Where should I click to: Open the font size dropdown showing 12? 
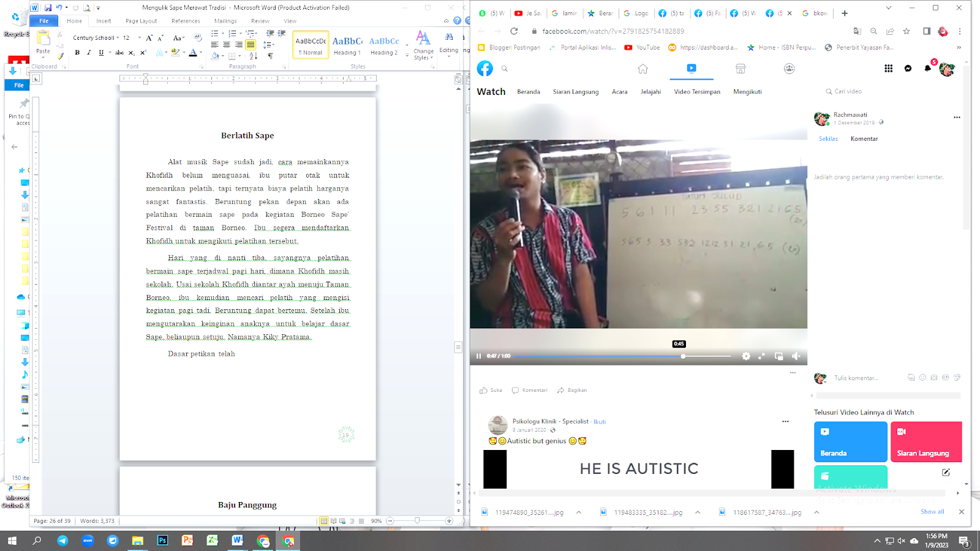click(x=139, y=38)
